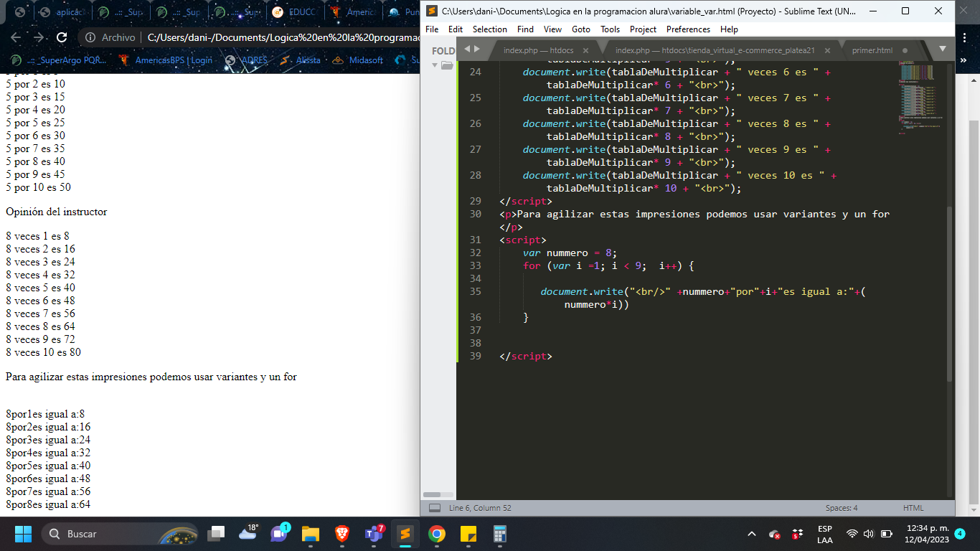The width and height of the screenshot is (980, 551).
Task: Open the AmericasBPS | Login bookmark
Action: pos(166,60)
